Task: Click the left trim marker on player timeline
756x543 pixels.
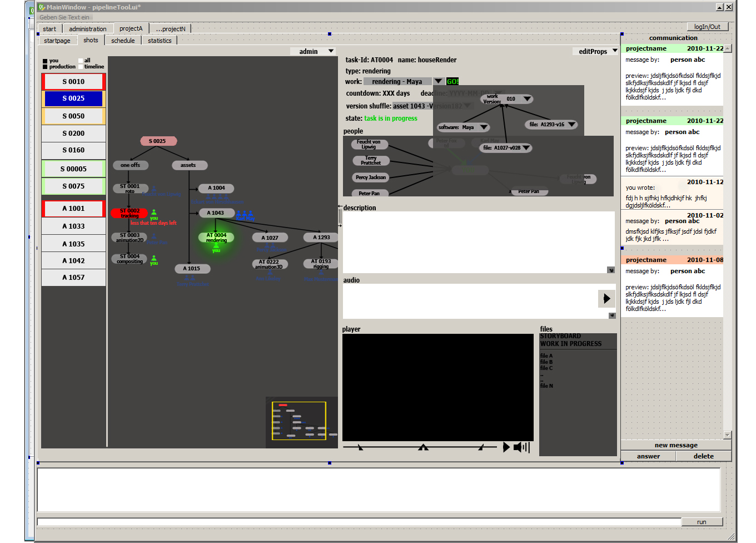Action: 360,447
